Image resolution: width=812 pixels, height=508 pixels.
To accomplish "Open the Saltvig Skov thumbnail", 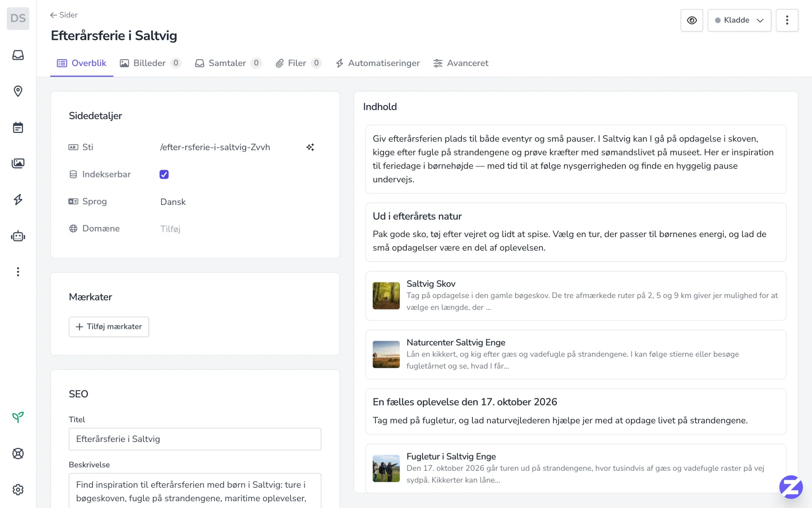I will click(x=386, y=296).
